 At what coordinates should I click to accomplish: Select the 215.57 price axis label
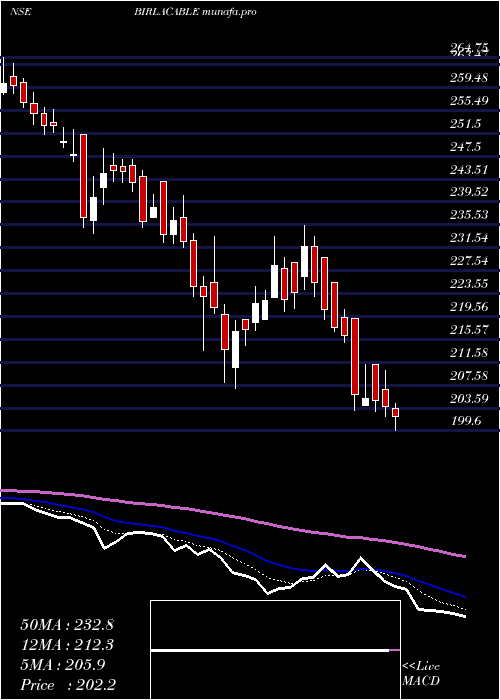coord(468,329)
